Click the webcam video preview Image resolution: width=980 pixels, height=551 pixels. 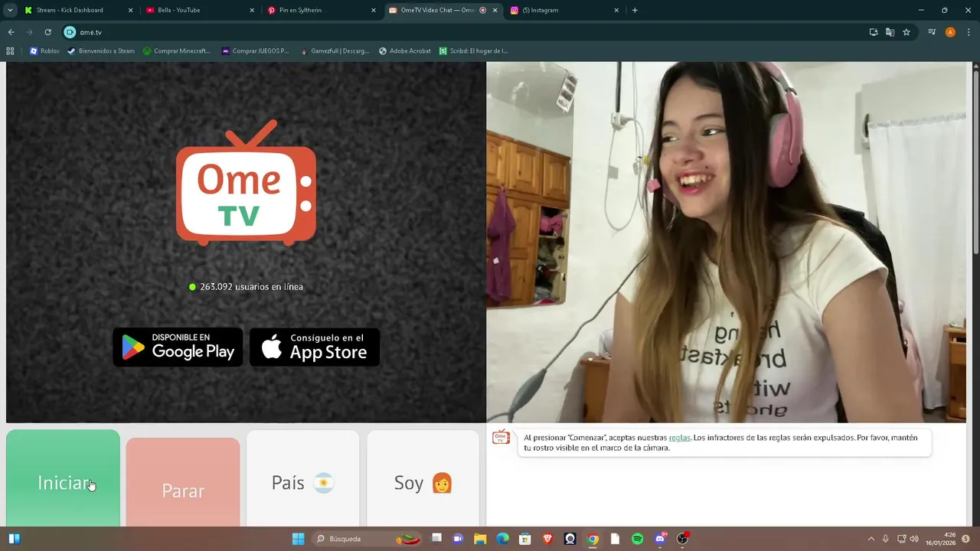coord(726,242)
